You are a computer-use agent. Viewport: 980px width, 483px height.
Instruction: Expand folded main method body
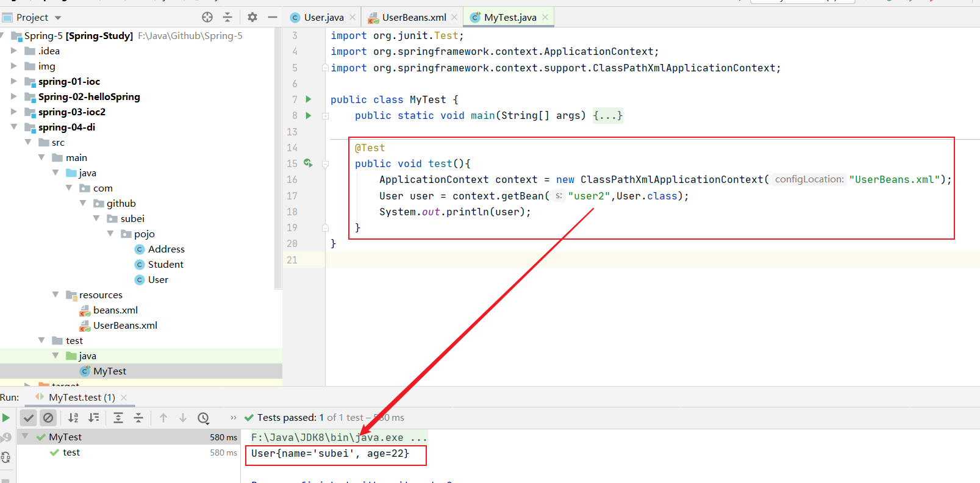tap(607, 115)
